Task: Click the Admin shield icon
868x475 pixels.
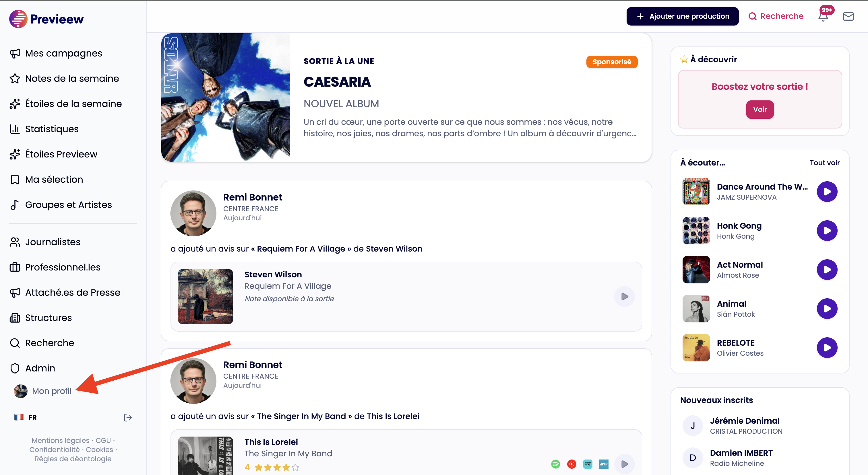Action: pyautogui.click(x=14, y=368)
